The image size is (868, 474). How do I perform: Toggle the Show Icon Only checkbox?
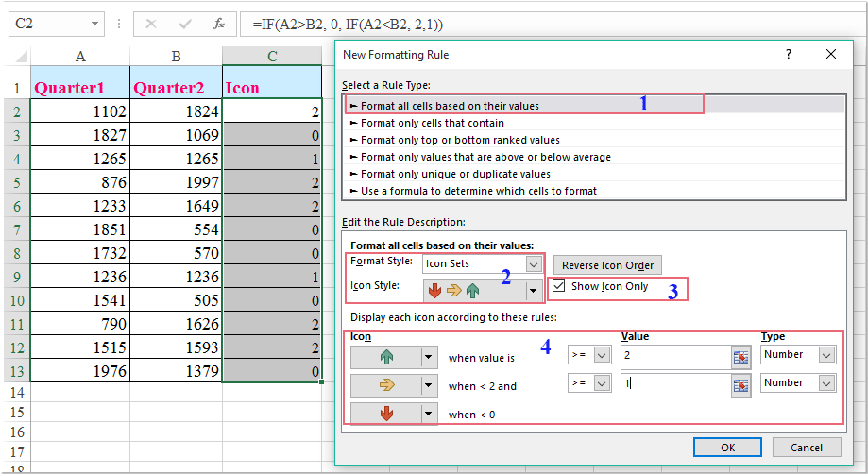click(x=560, y=286)
